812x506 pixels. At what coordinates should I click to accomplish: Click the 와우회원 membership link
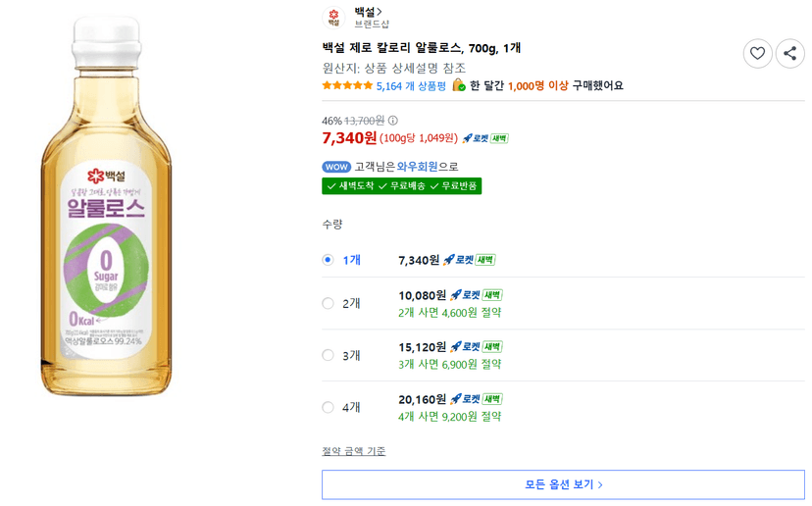coord(417,167)
